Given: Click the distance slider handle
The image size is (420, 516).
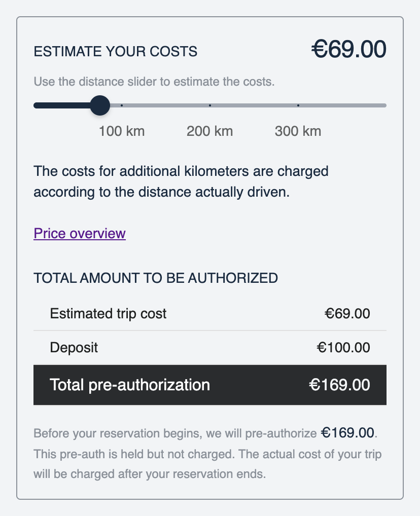Looking at the screenshot, I should (100, 105).
